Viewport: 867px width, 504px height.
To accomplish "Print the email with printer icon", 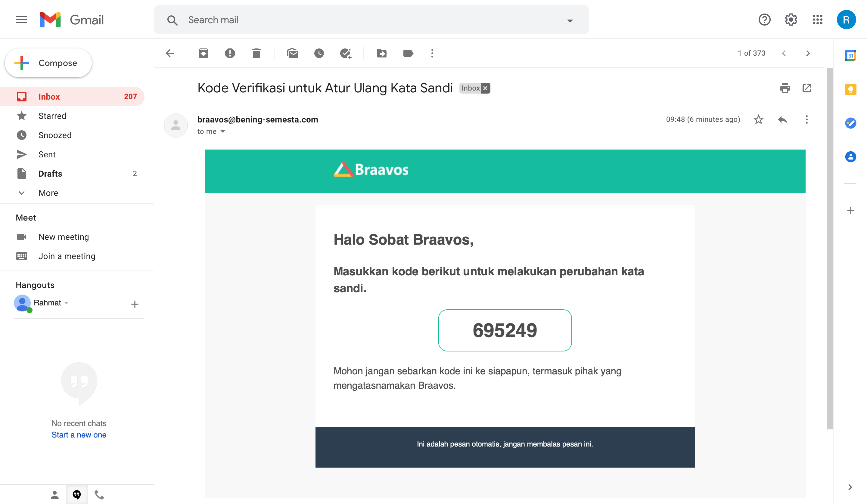I will (x=785, y=88).
